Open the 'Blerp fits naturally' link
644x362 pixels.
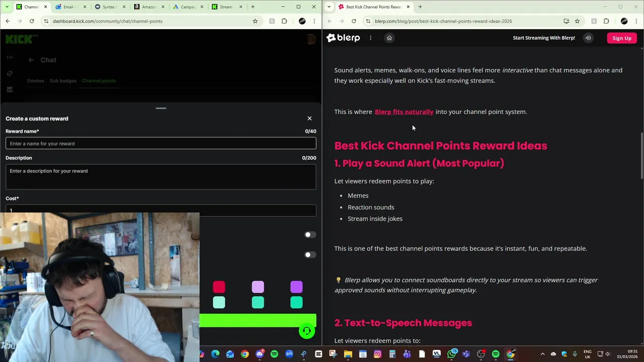pos(404,112)
